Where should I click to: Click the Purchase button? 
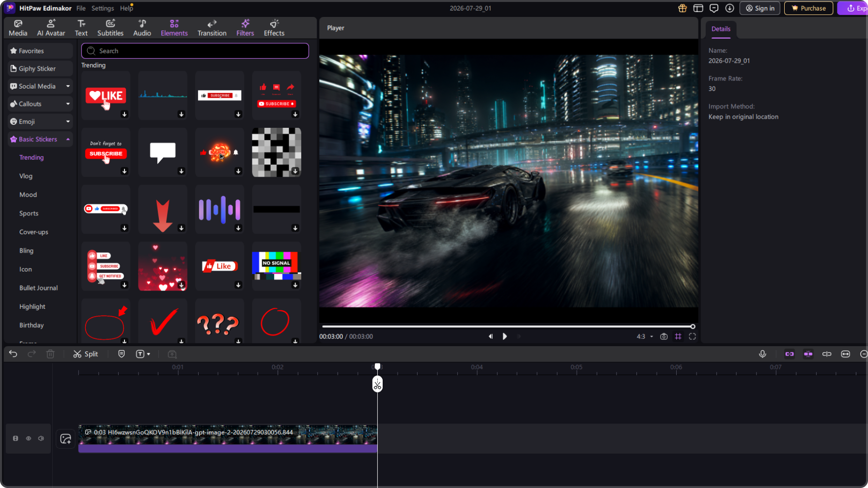(808, 8)
